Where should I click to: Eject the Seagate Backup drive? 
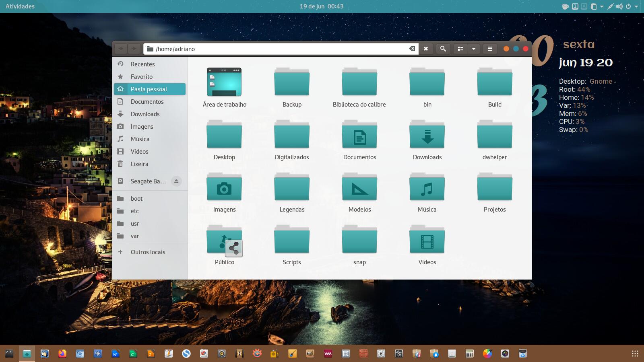coord(176,181)
